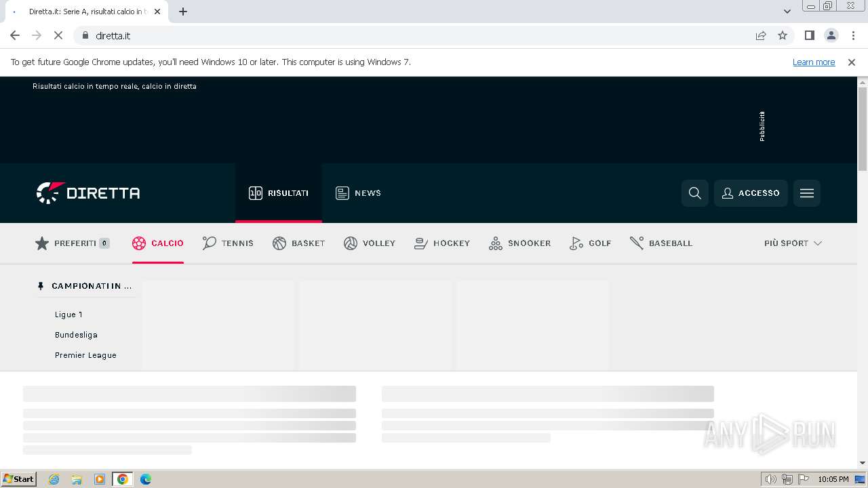Open the Chrome three-dot menu
Screen dimensions: 868x488
point(853,36)
